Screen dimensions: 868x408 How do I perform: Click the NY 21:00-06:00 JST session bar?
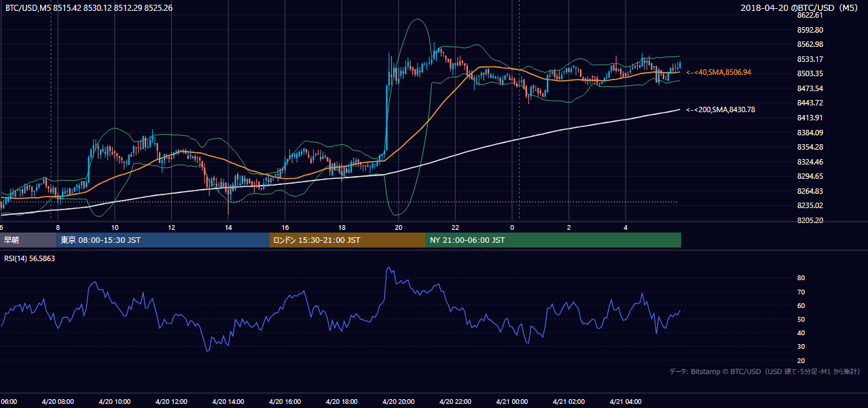coord(554,240)
